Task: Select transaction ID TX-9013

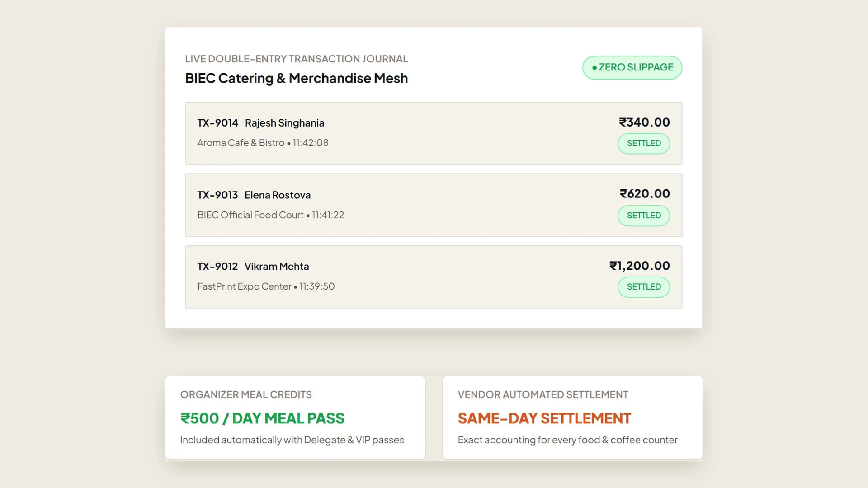Action: click(217, 195)
